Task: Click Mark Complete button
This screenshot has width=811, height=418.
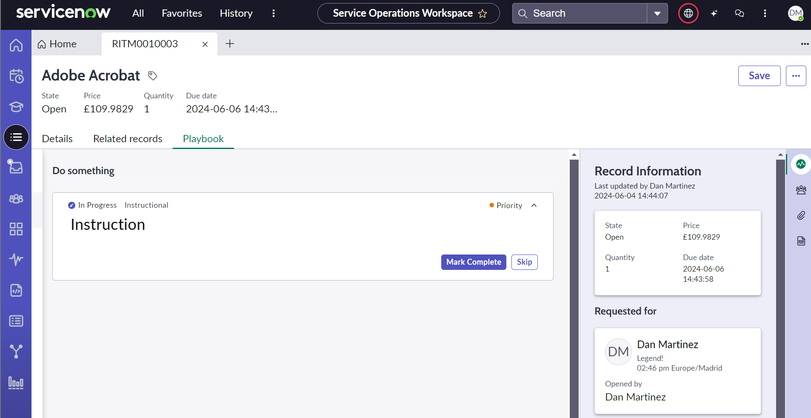Action: [x=473, y=262]
